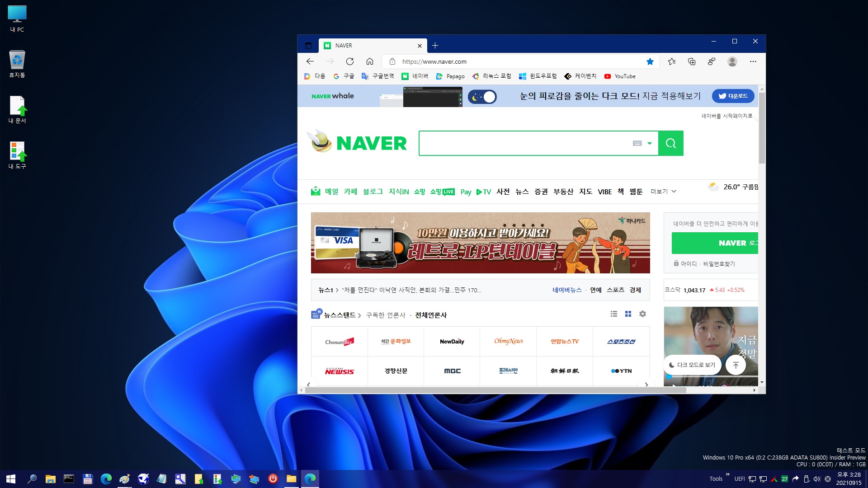
Task: Click 비밀번호찾기 link
Action: (719, 264)
